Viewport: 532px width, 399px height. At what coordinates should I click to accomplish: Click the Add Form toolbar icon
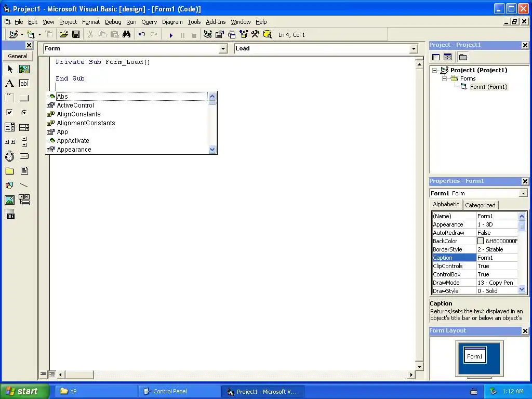coord(31,35)
